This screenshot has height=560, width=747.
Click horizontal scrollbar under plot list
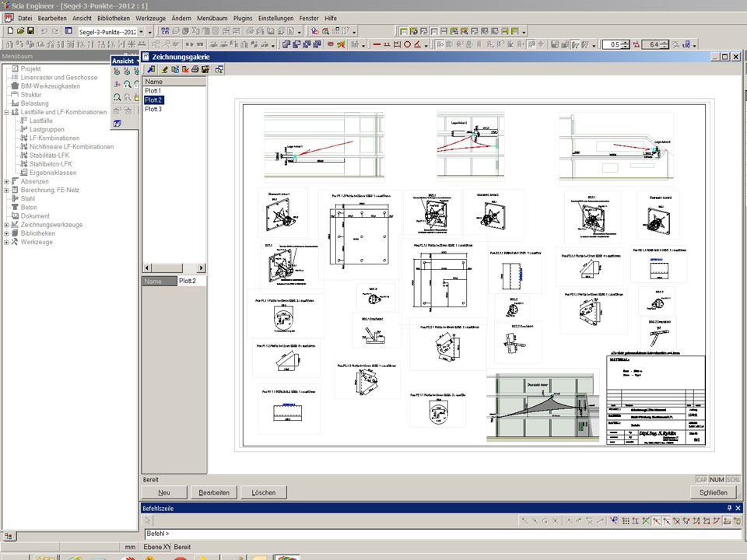[174, 268]
